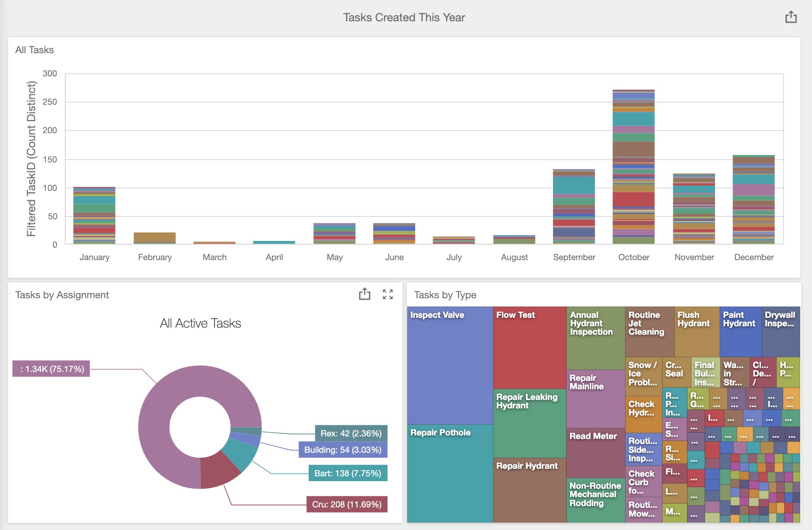Select the January stacked bar

click(x=94, y=216)
